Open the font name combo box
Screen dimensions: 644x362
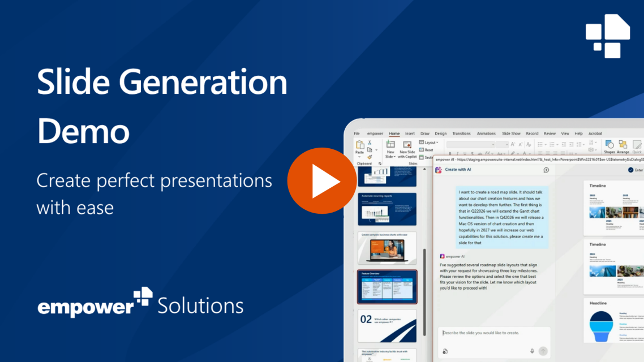pos(471,144)
